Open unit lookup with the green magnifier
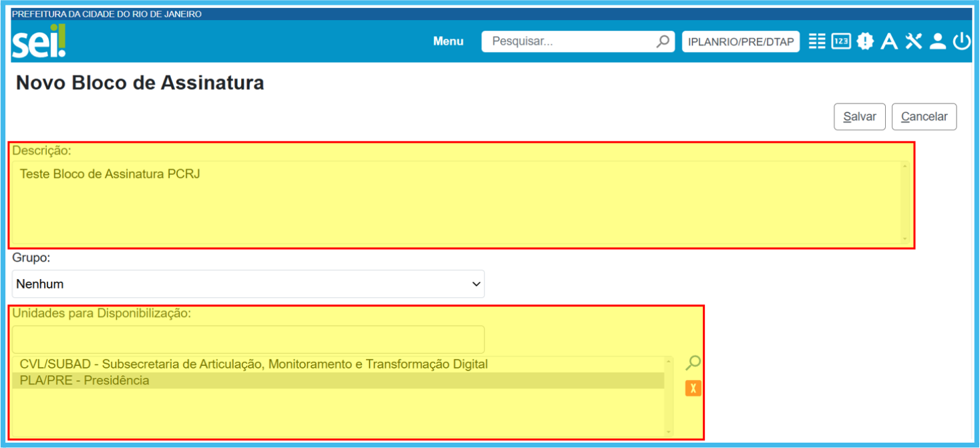 (x=693, y=363)
